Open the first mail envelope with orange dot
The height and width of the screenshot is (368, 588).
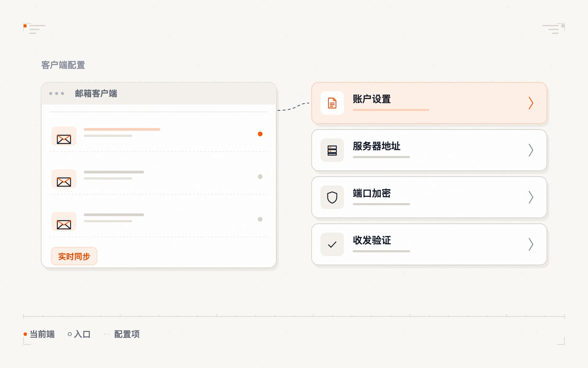pos(64,136)
